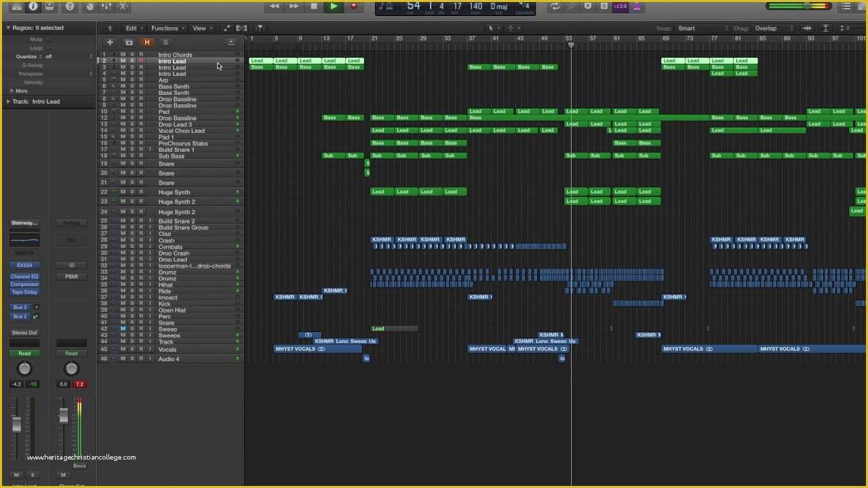Expand the Track: Intro Lead section
Screen dimensions: 868x488
8,102
